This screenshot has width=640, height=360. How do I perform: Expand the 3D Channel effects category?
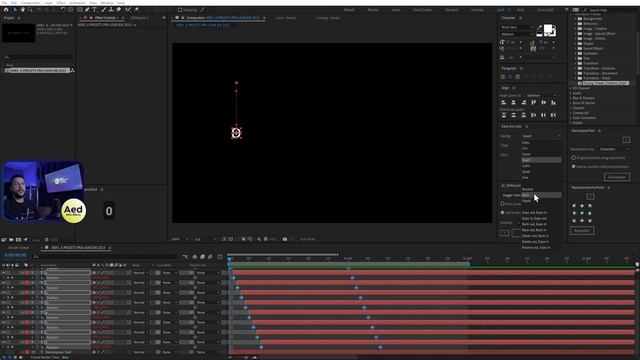click(571, 88)
